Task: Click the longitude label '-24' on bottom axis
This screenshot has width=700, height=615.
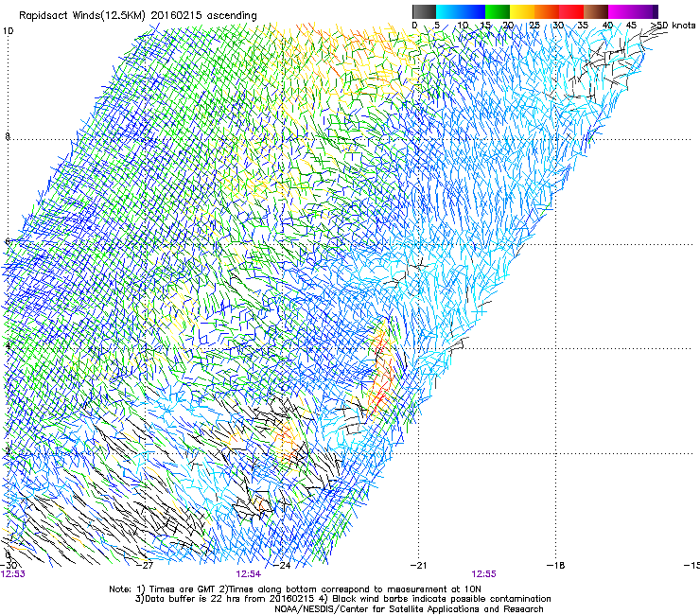Action: pyautogui.click(x=282, y=565)
